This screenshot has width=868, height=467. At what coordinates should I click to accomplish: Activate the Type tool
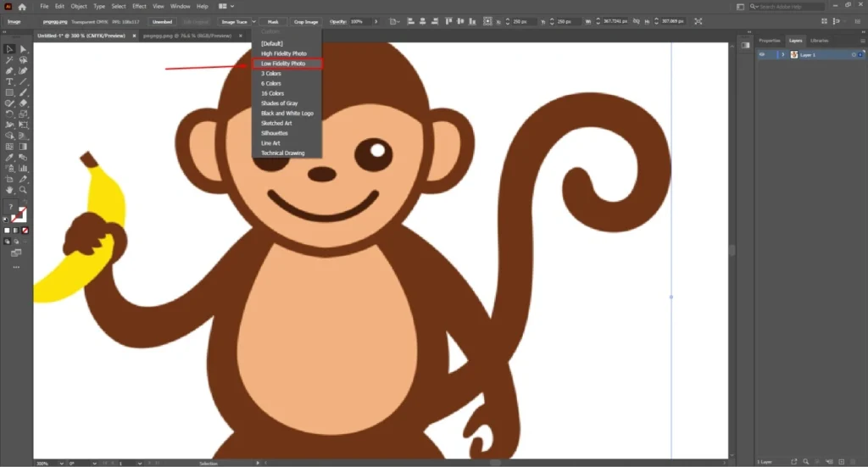point(9,81)
